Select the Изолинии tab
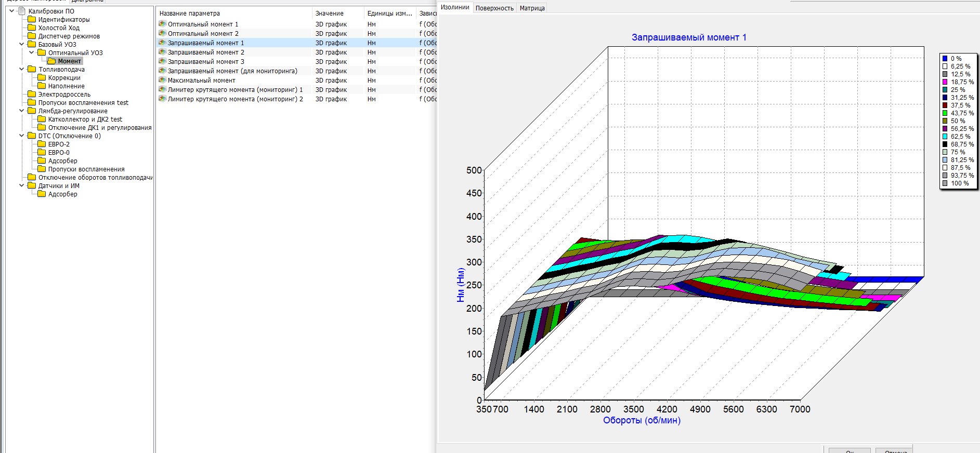Viewport: 980px width, 453px height. coord(455,7)
